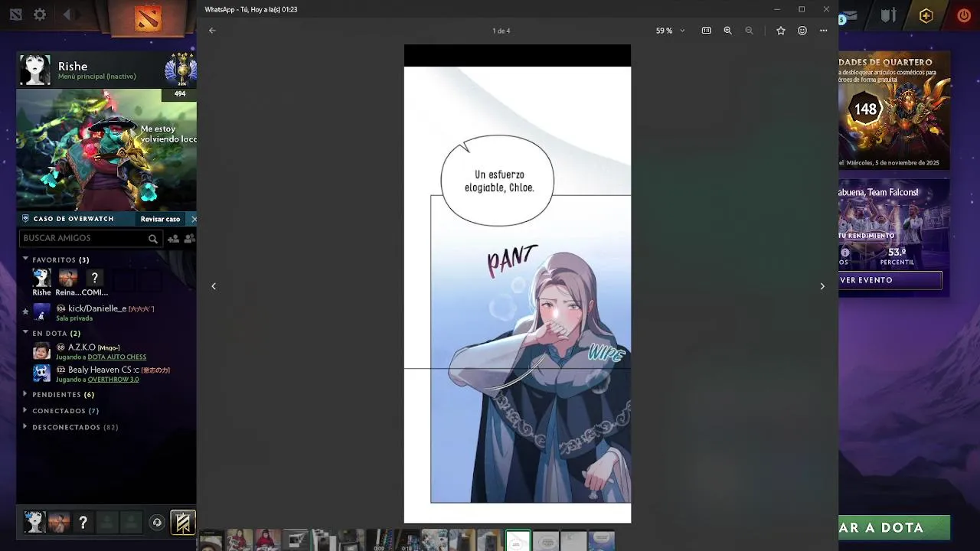Screen dimensions: 980x551
Task: Dismiss the Overwatch case banner
Action: 194,219
